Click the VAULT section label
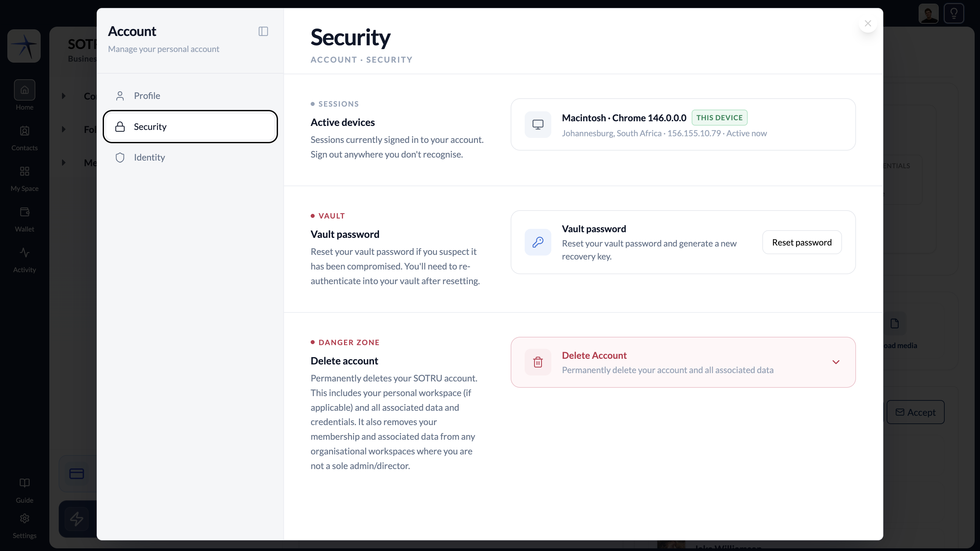This screenshot has width=980, height=551. point(332,216)
